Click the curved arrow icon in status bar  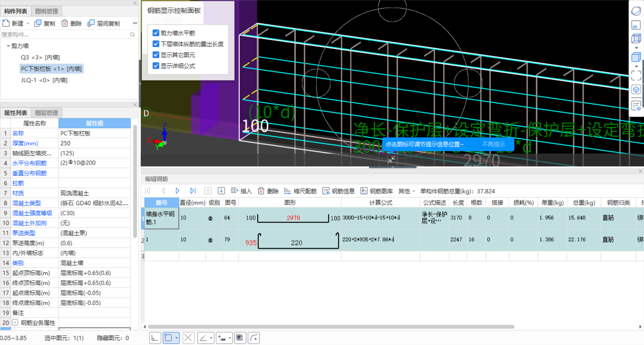(x=254, y=338)
